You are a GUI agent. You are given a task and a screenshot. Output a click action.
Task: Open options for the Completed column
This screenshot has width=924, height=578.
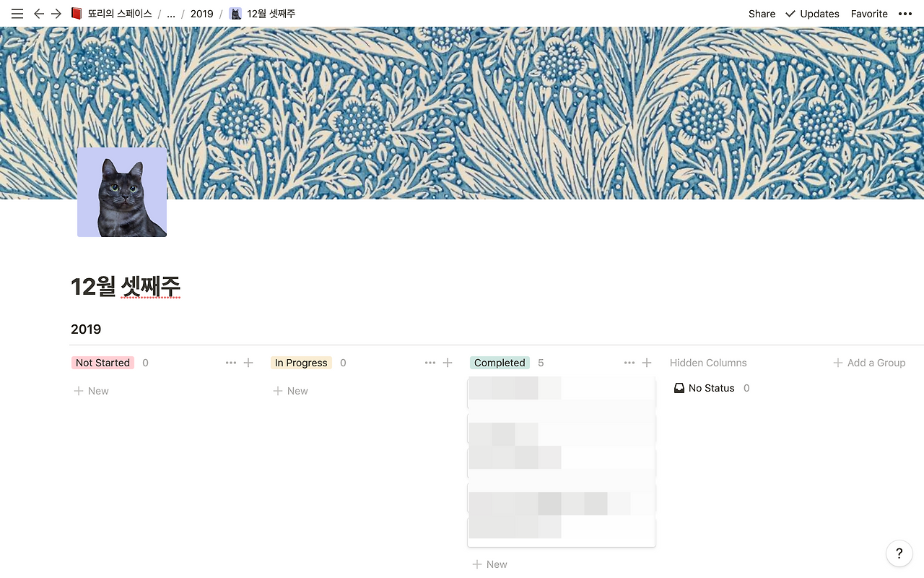click(x=629, y=363)
